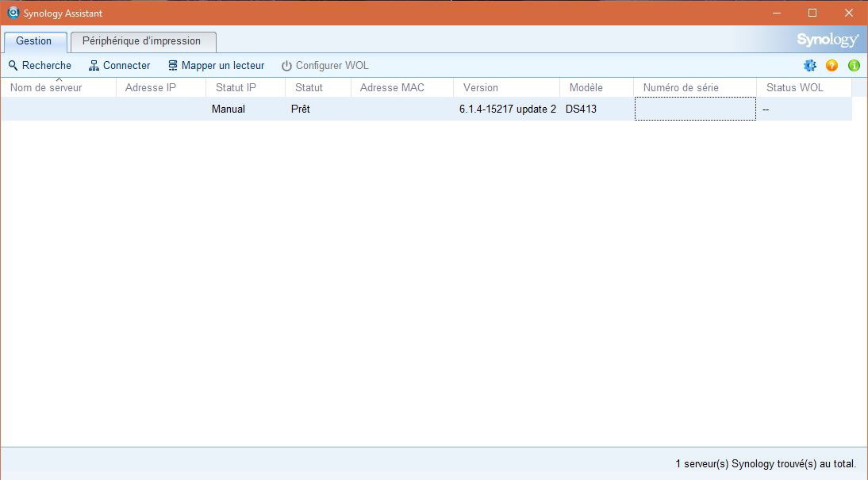The width and height of the screenshot is (868, 480).
Task: Click the Recherche magnifier icon
Action: 13,66
